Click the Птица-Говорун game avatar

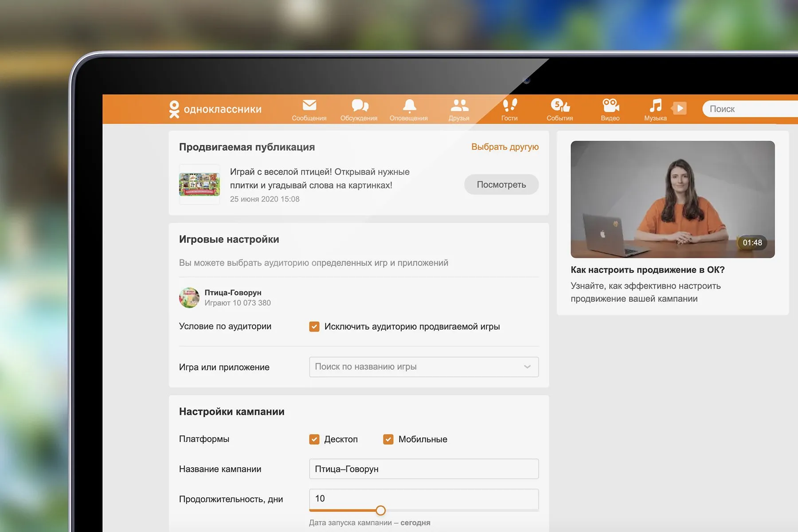pyautogui.click(x=189, y=297)
